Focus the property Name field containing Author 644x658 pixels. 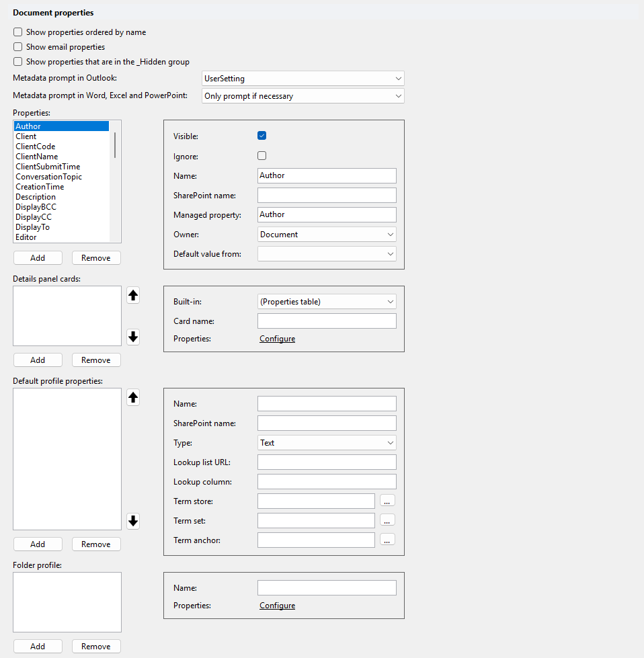tap(327, 176)
